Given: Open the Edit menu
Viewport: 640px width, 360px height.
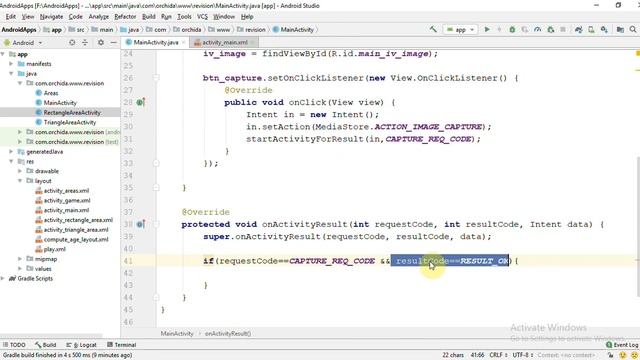Looking at the screenshot, I should click(11, 17).
